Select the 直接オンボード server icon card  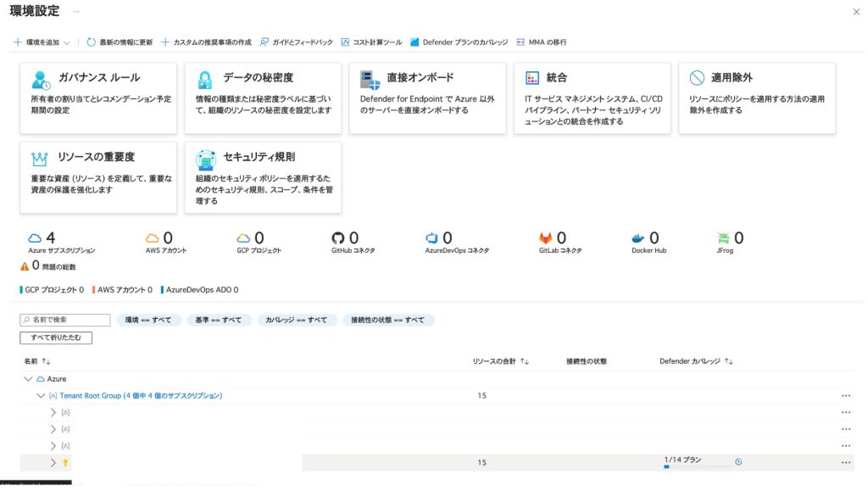coord(426,98)
